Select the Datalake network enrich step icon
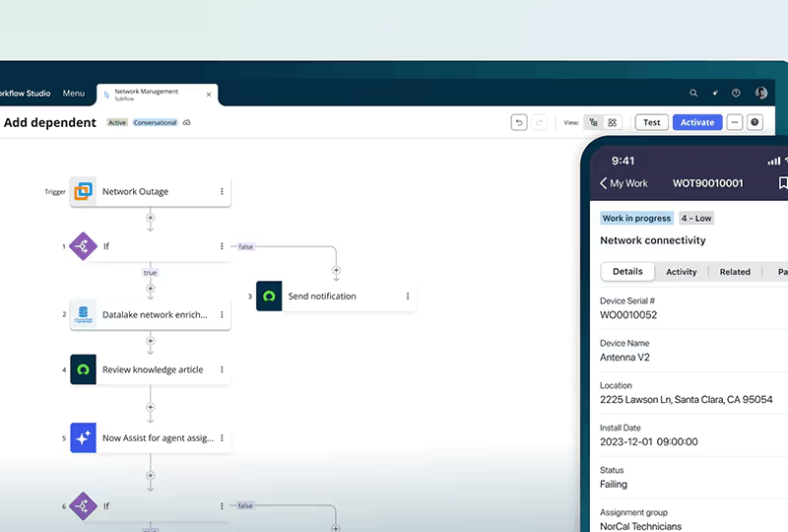Screen dimensions: 788x532 click(x=83, y=314)
